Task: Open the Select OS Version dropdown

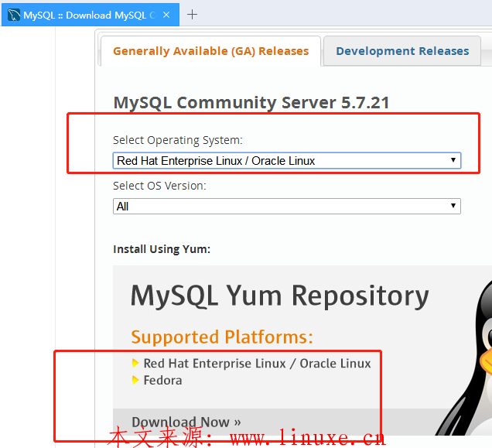Action: 287,207
